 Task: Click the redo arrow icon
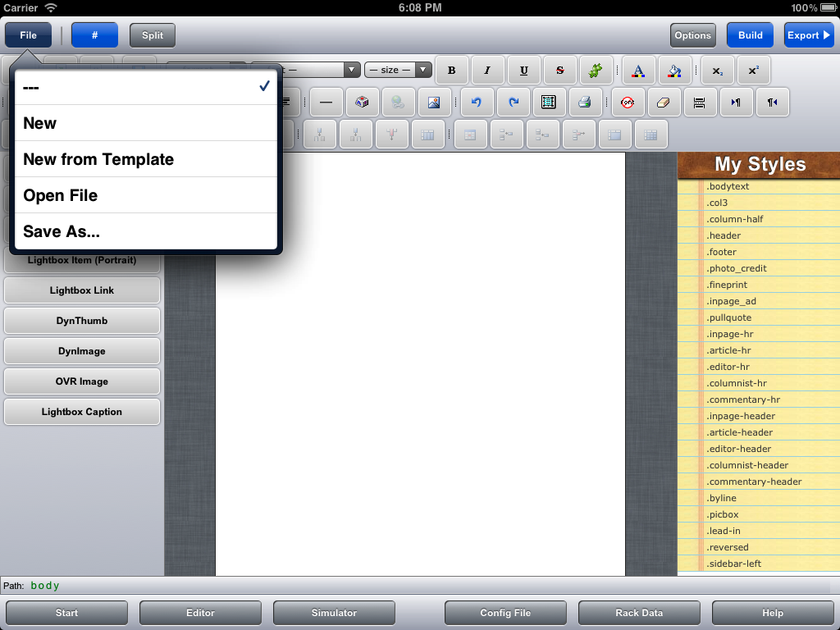[514, 103]
